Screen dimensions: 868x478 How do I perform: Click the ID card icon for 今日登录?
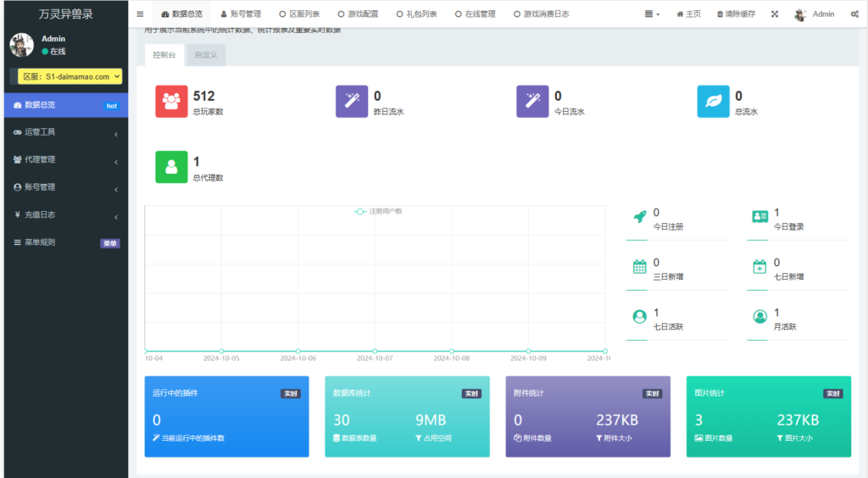click(760, 217)
